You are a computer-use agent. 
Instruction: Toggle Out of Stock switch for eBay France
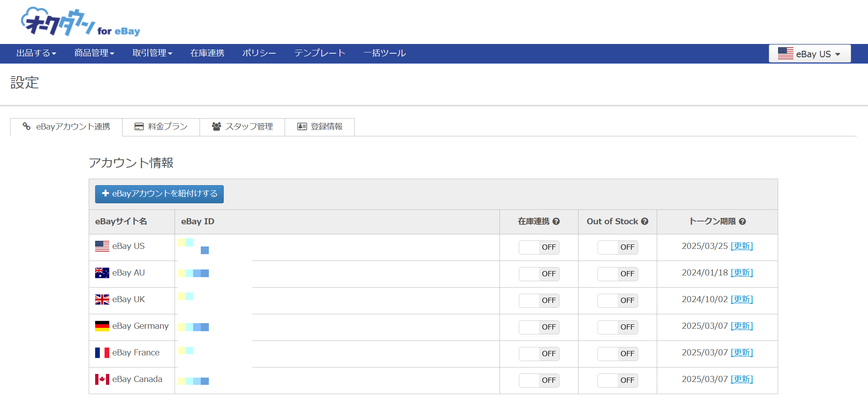[x=618, y=354]
